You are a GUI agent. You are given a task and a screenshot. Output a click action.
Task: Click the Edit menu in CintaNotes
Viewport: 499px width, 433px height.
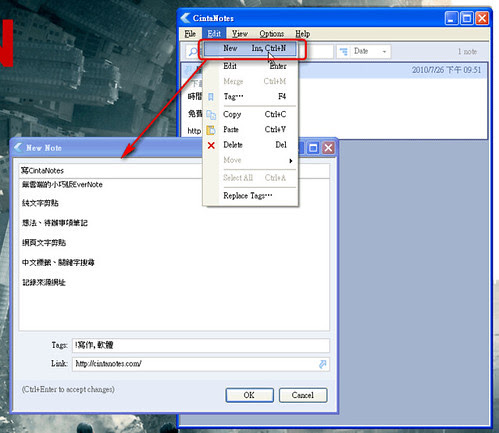[x=214, y=34]
